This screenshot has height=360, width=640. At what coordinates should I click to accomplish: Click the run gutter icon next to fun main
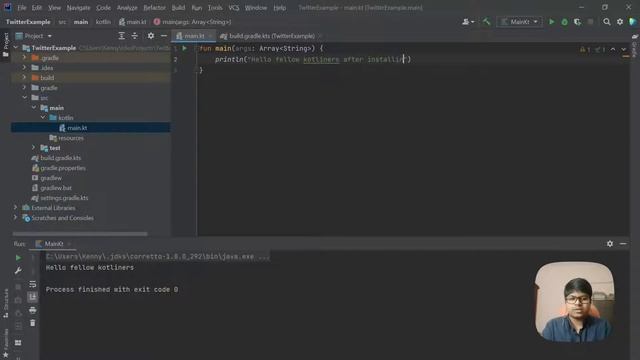pyautogui.click(x=184, y=48)
